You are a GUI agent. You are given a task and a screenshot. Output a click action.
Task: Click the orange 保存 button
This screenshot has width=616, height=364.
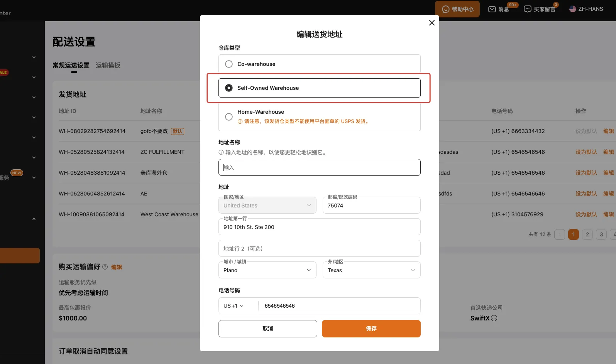(x=371, y=329)
